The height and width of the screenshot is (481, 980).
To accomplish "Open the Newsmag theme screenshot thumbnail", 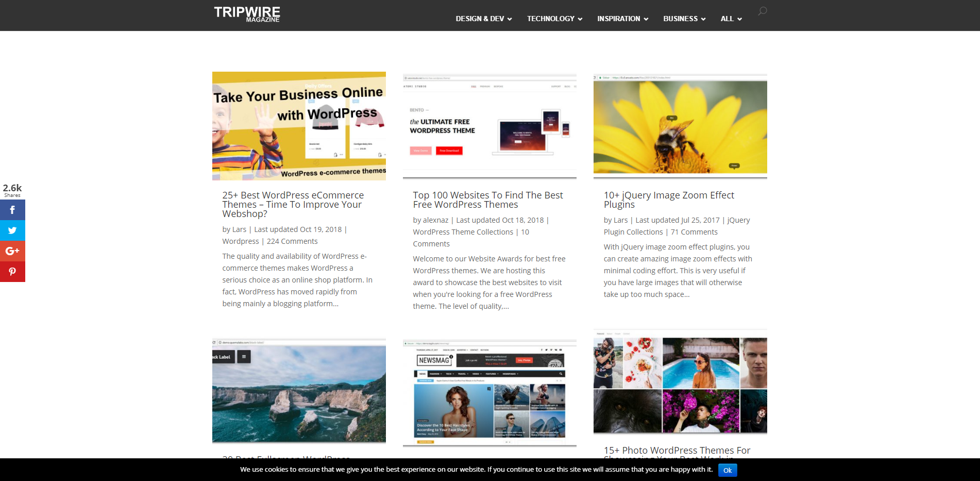I will tap(489, 392).
